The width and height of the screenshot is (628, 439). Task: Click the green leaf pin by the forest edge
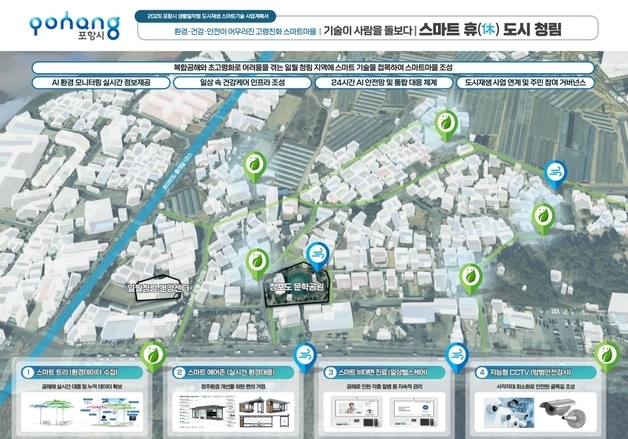click(471, 279)
